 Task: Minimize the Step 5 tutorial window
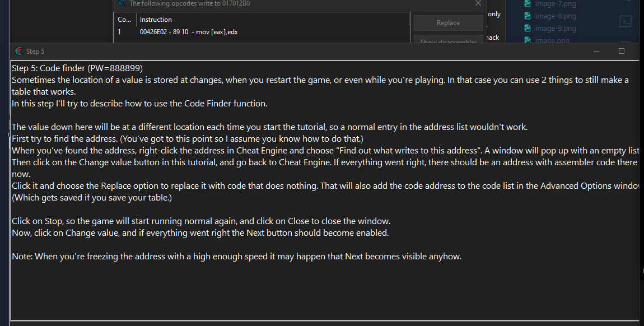point(596,51)
